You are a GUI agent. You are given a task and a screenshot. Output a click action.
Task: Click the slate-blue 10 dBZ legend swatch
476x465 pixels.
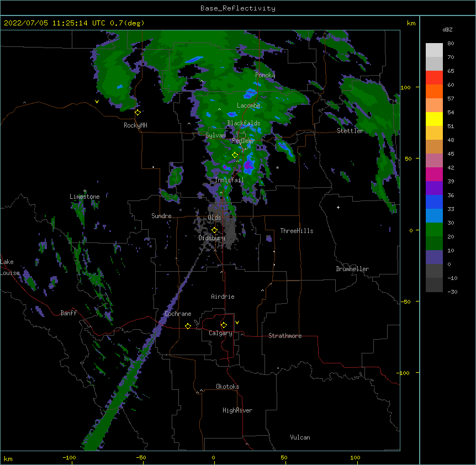coord(434,257)
